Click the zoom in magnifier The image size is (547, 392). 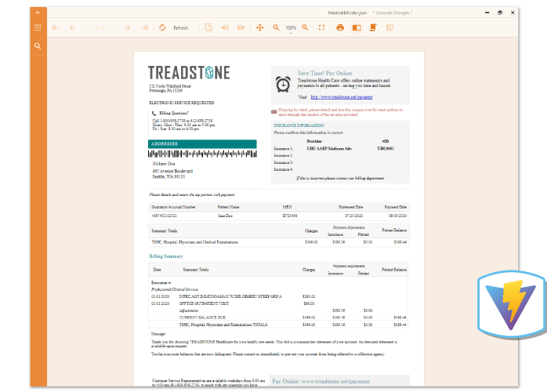(x=306, y=28)
